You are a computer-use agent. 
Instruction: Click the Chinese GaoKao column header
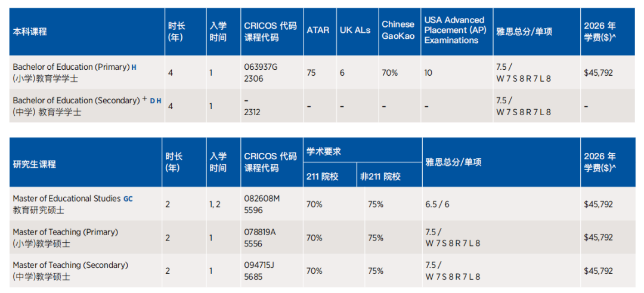[398, 29]
